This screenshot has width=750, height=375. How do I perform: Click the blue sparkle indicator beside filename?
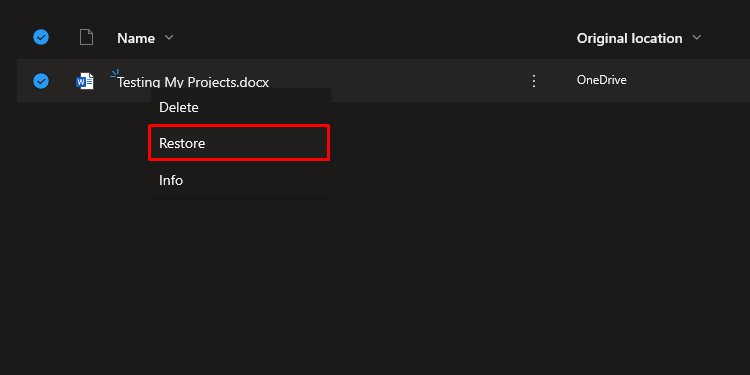114,74
